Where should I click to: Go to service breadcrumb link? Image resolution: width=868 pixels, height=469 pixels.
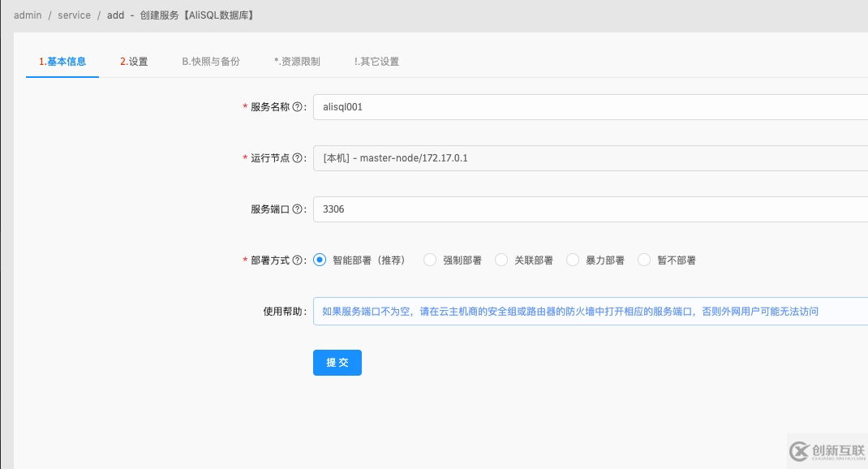(74, 15)
